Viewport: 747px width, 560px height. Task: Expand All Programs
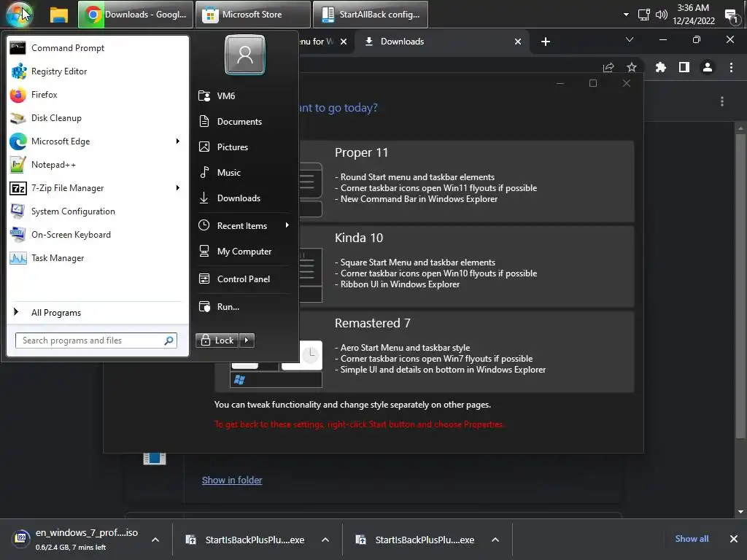tap(97, 313)
